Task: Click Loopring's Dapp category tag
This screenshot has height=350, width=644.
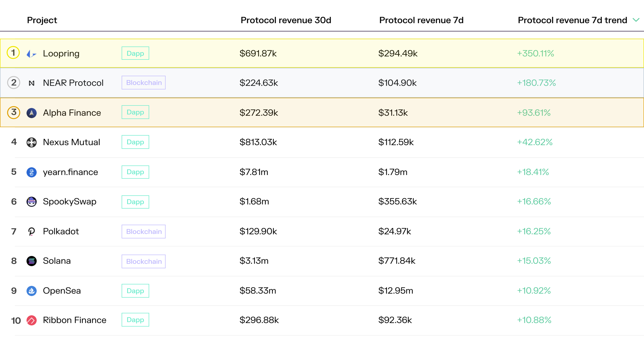Action: [135, 53]
